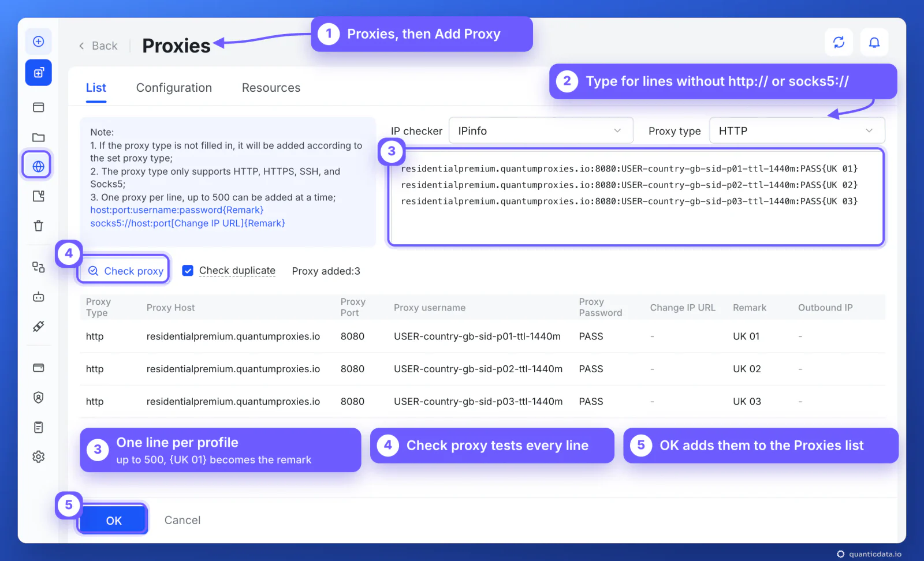The width and height of the screenshot is (924, 561).
Task: Click username USER-country-gb-sid-p03-ttl-1440m
Action: 478,402
